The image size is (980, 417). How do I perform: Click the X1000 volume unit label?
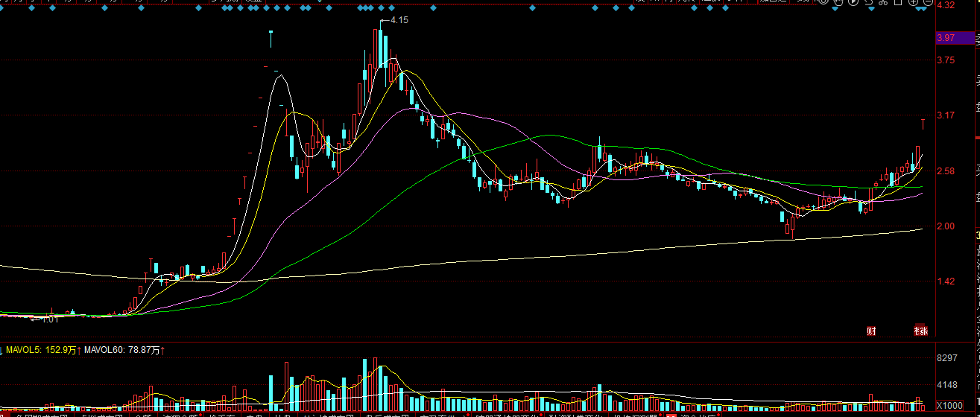(x=949, y=406)
